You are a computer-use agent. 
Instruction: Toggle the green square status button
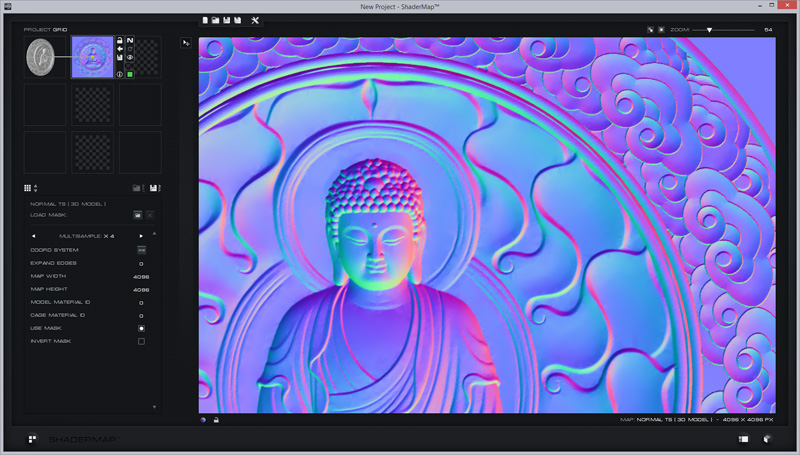pyautogui.click(x=130, y=74)
